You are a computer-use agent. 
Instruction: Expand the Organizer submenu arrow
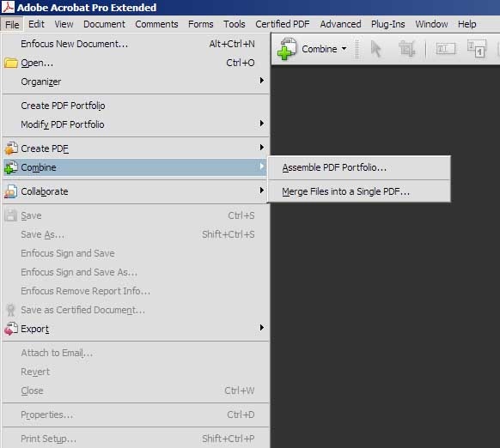261,81
